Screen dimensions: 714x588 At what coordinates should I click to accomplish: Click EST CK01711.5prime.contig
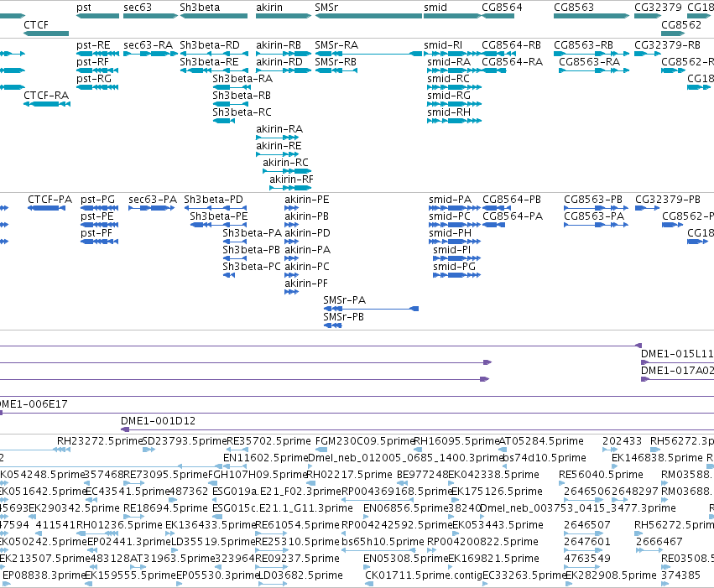[x=424, y=575]
